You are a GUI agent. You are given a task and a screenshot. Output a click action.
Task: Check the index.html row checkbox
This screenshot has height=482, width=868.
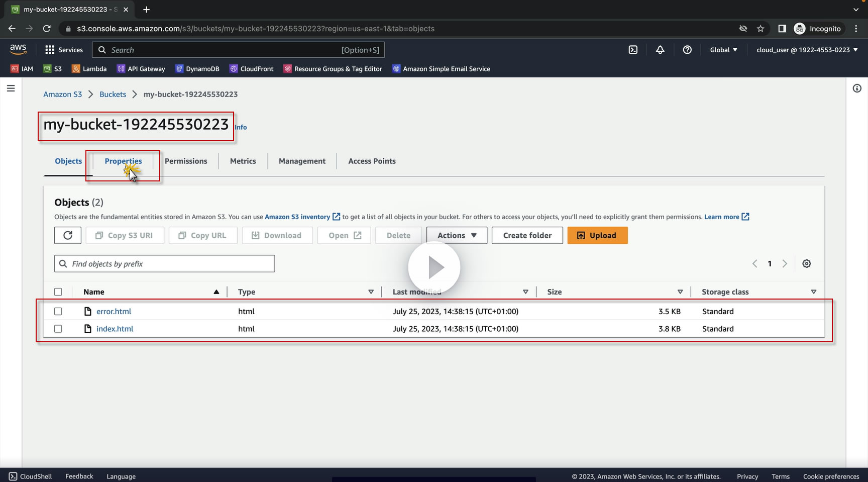[x=58, y=329]
